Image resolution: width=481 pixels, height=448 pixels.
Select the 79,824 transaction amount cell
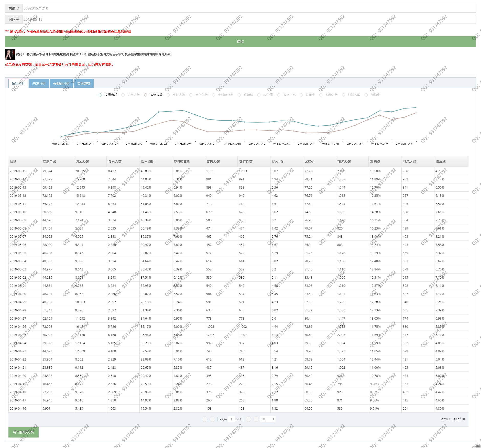[x=58, y=171]
